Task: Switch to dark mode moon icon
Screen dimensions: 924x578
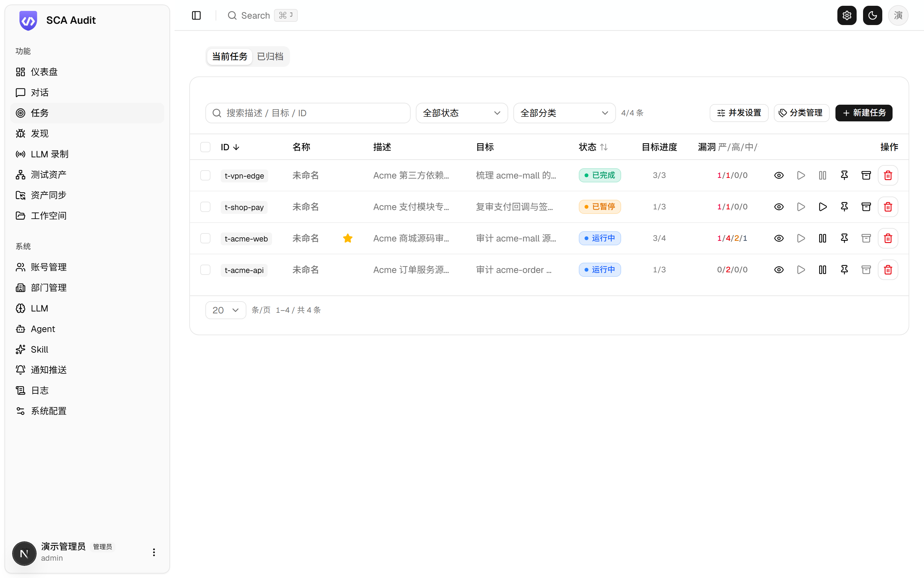Action: coord(872,15)
